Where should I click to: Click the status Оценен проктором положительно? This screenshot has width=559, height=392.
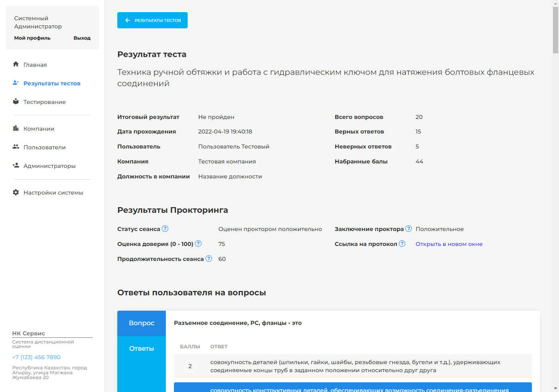[270, 229]
